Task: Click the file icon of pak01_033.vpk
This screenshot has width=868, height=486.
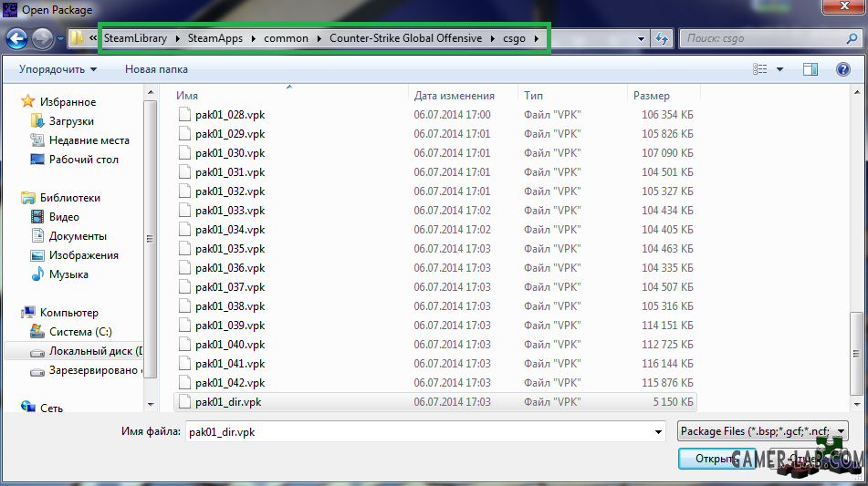Action: (x=184, y=210)
